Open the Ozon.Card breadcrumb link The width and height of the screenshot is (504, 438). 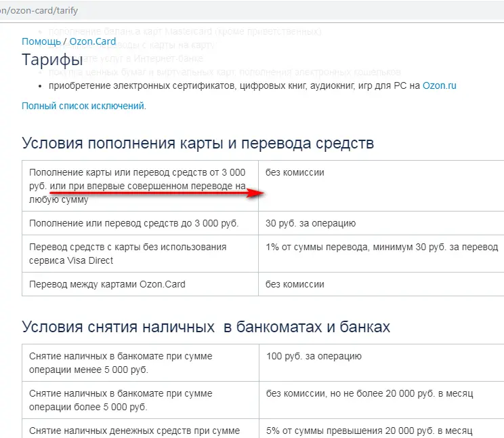pos(93,41)
